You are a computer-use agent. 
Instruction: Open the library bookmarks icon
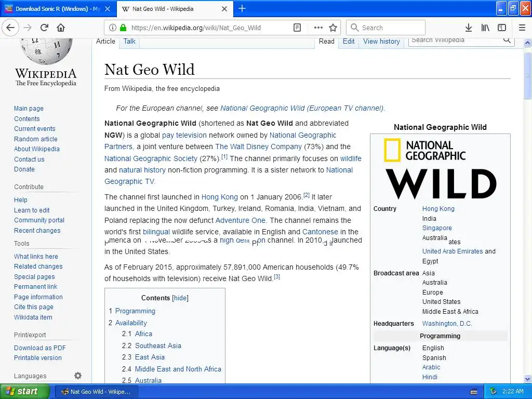click(485, 28)
